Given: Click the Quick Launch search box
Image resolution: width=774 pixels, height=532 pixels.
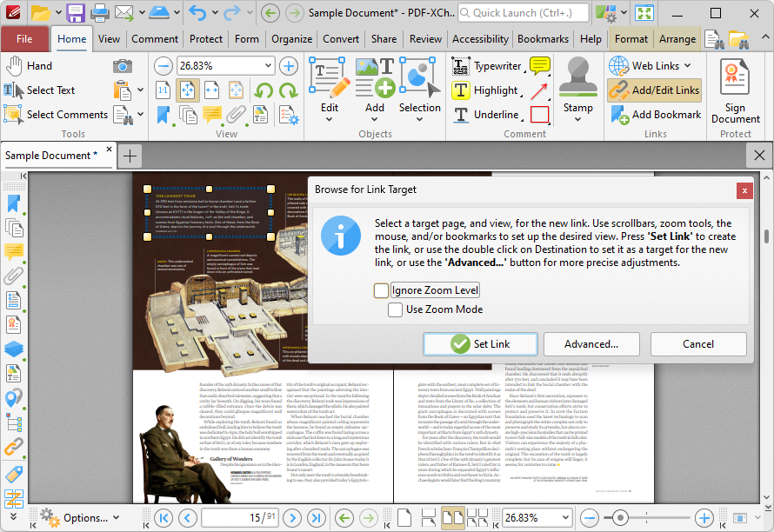Looking at the screenshot, I should click(524, 13).
